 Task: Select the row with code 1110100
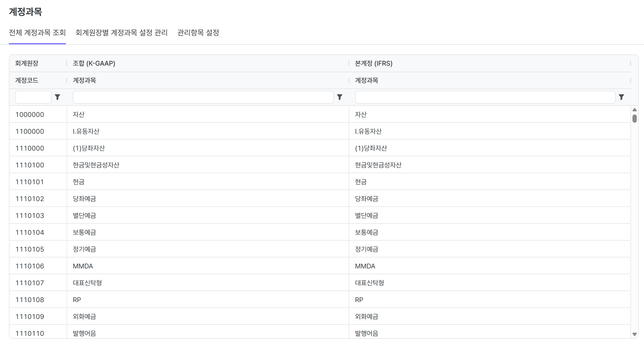point(30,165)
